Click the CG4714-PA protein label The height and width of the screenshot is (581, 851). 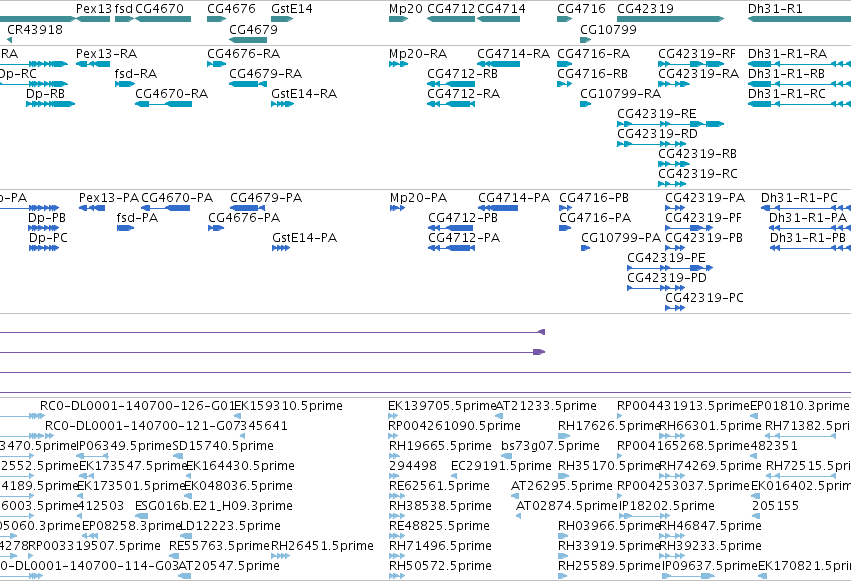pyautogui.click(x=514, y=198)
